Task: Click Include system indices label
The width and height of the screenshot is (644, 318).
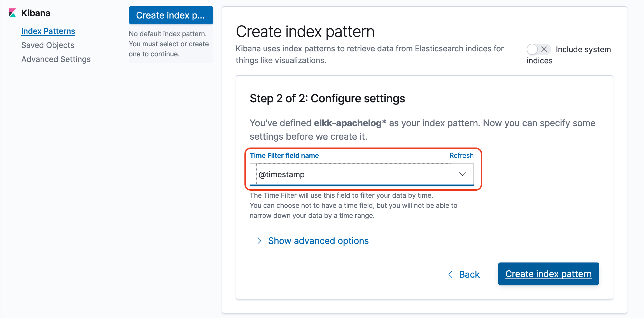Action: pyautogui.click(x=568, y=55)
